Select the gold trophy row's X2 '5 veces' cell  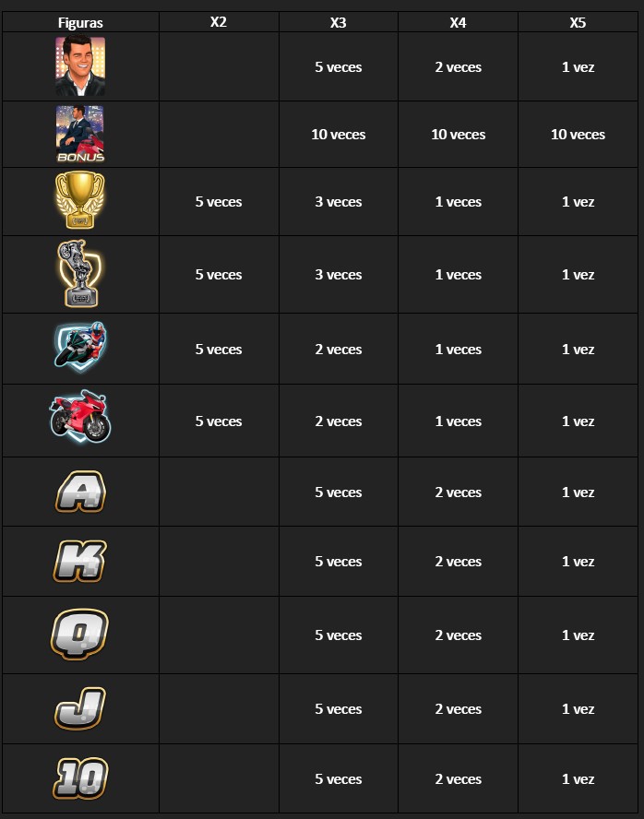[x=219, y=202]
